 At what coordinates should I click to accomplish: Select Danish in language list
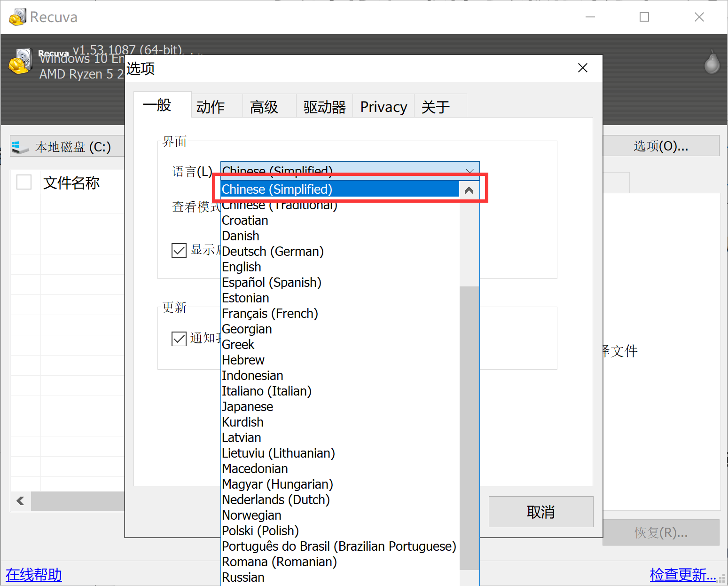click(340, 236)
